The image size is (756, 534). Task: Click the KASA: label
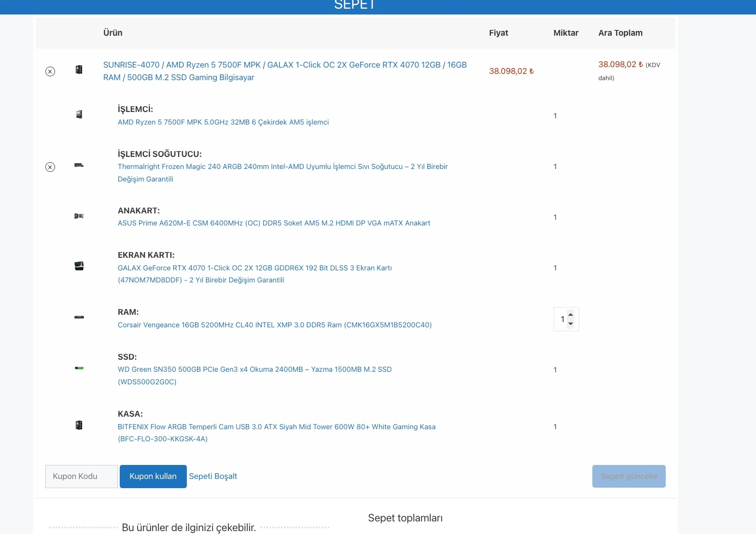pyautogui.click(x=130, y=414)
